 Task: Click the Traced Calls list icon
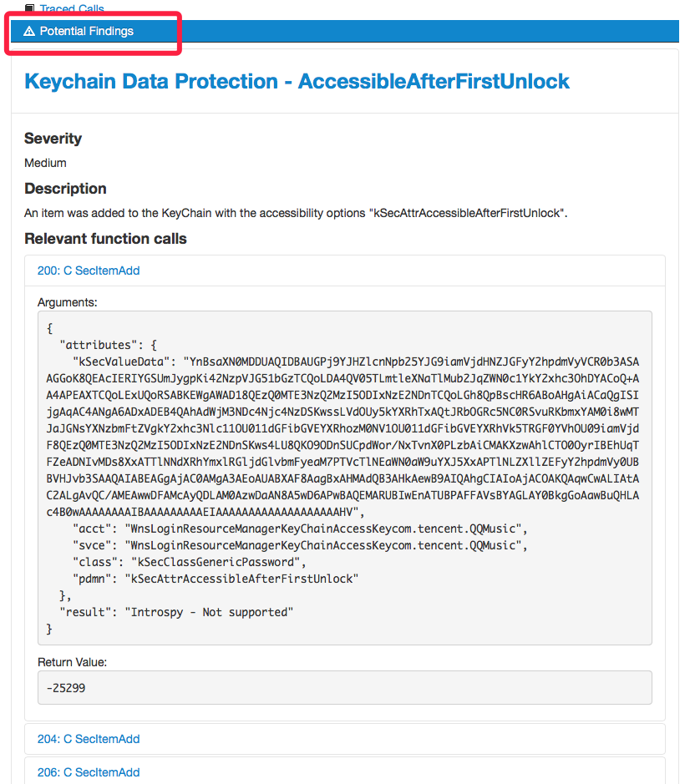(30, 8)
